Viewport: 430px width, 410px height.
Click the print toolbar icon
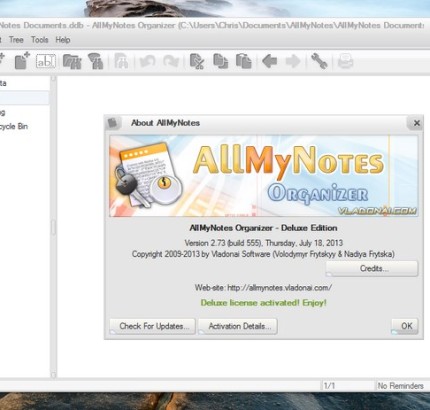[345, 61]
